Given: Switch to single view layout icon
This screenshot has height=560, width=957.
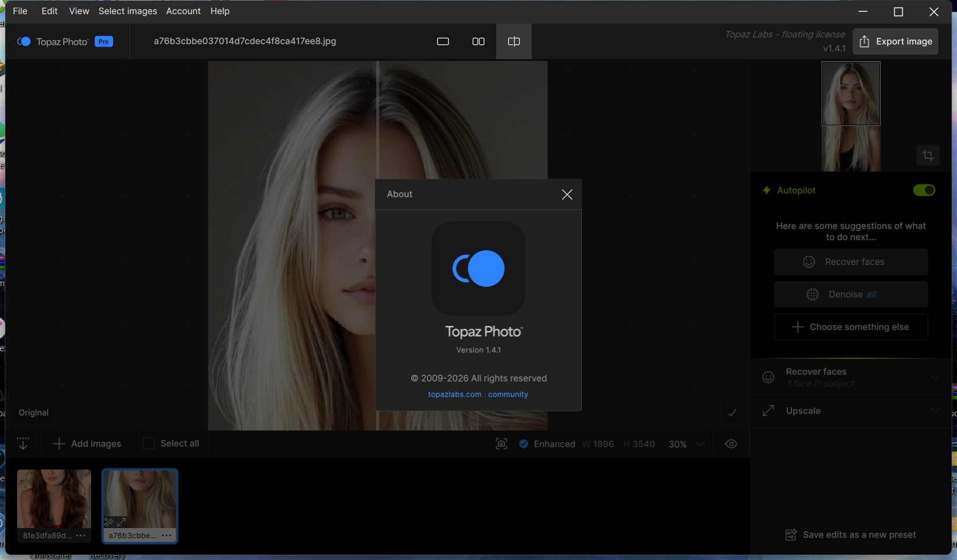Looking at the screenshot, I should click(x=443, y=41).
